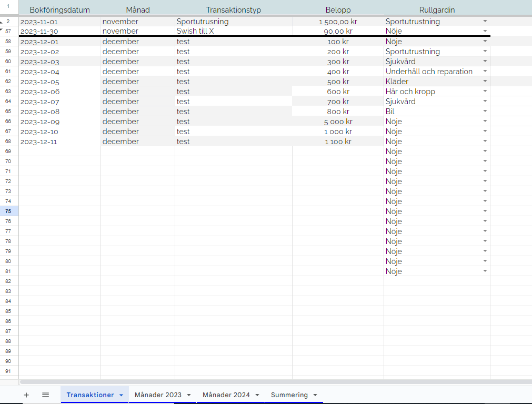Open Månader 2023 tab menu arrow
This screenshot has height=404, width=532.
(189, 395)
